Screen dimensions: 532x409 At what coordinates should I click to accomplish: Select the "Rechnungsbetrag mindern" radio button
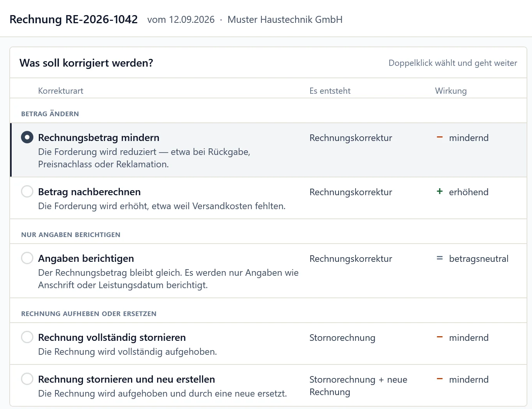coord(27,137)
